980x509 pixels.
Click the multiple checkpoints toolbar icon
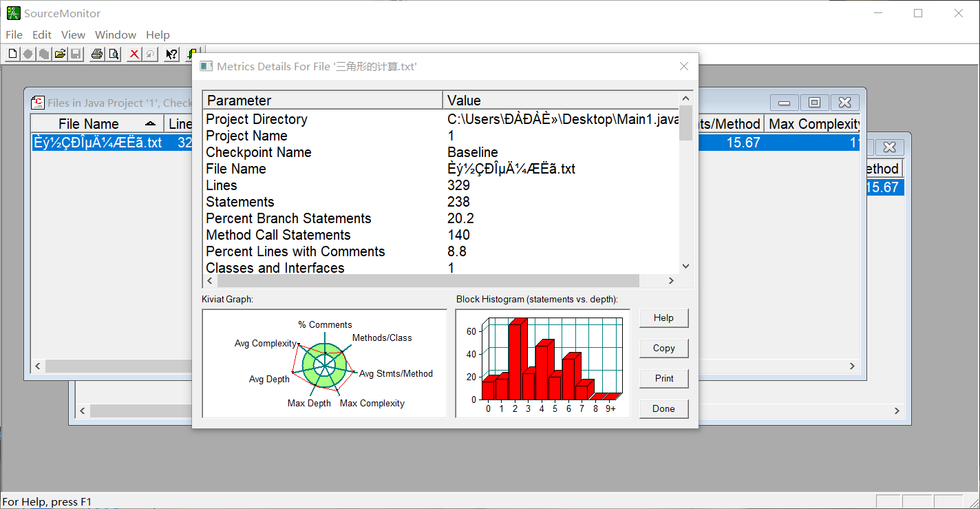(x=44, y=54)
